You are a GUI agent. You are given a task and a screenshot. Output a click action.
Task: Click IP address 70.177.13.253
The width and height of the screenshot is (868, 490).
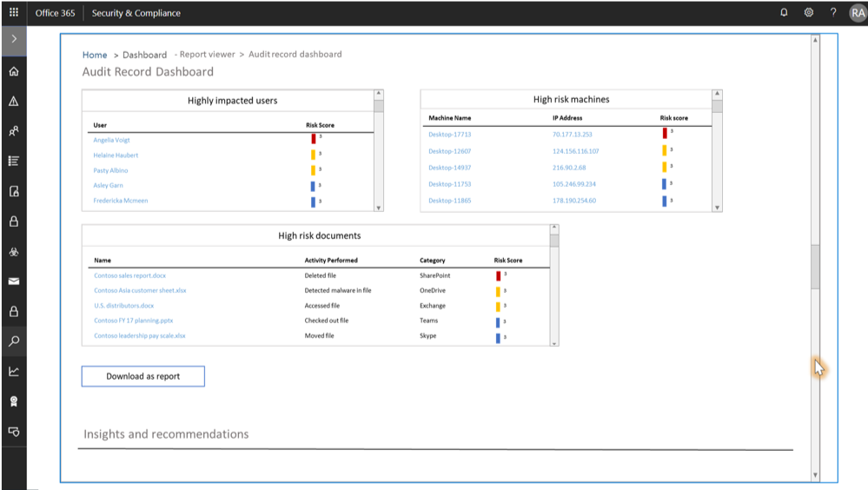coord(572,135)
